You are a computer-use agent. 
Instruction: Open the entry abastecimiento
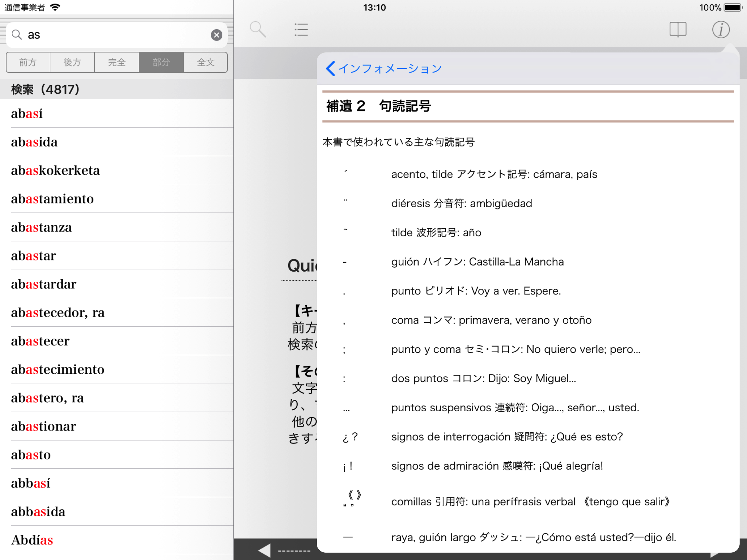tap(58, 370)
